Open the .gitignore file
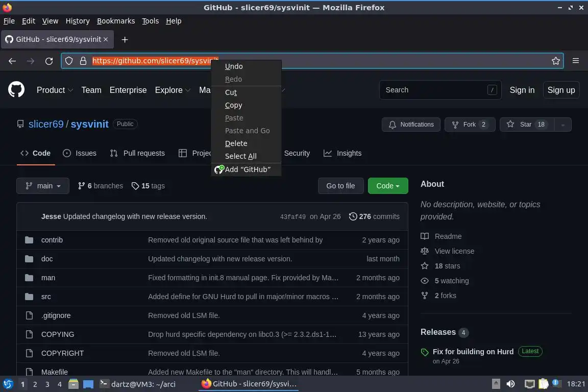The image size is (588, 392). [56, 315]
